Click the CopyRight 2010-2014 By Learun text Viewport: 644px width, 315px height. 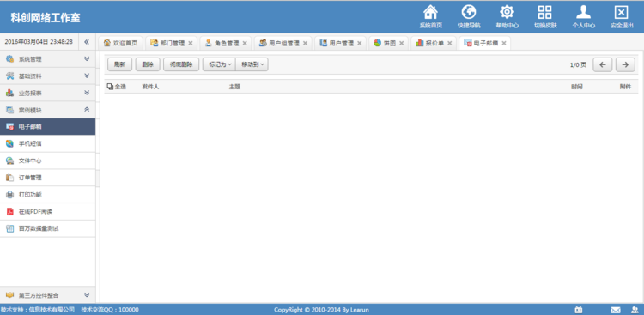tap(322, 310)
